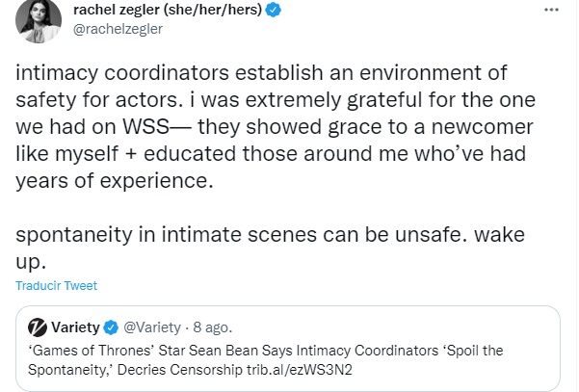Click Traducir Tweet to translate
This screenshot has width=579, height=392.
point(56,286)
